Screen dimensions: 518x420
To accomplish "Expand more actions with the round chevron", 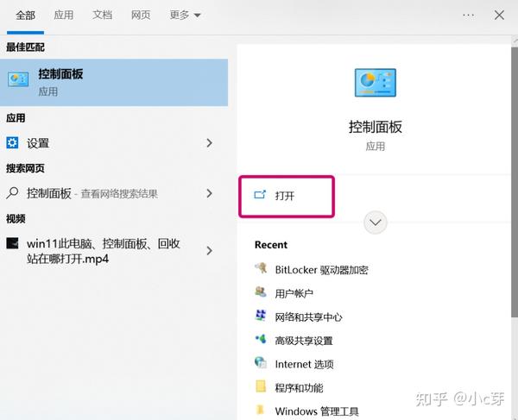I will click(376, 223).
